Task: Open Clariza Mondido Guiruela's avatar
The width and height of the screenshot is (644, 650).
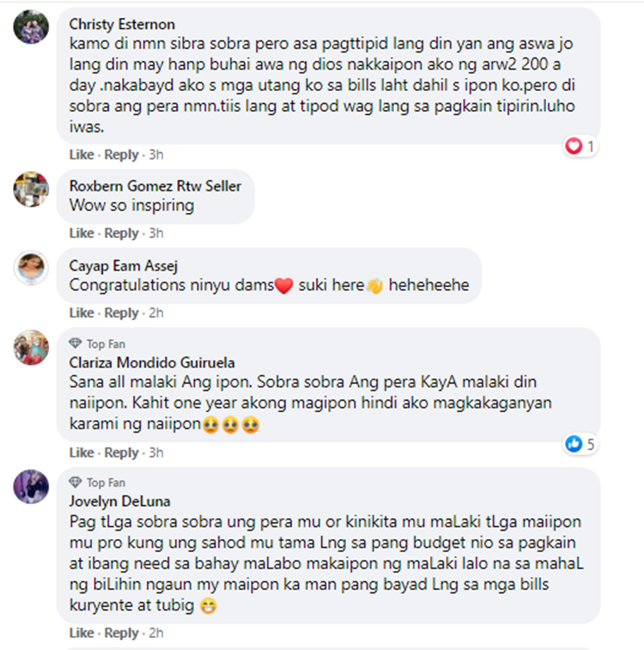Action: (x=31, y=348)
